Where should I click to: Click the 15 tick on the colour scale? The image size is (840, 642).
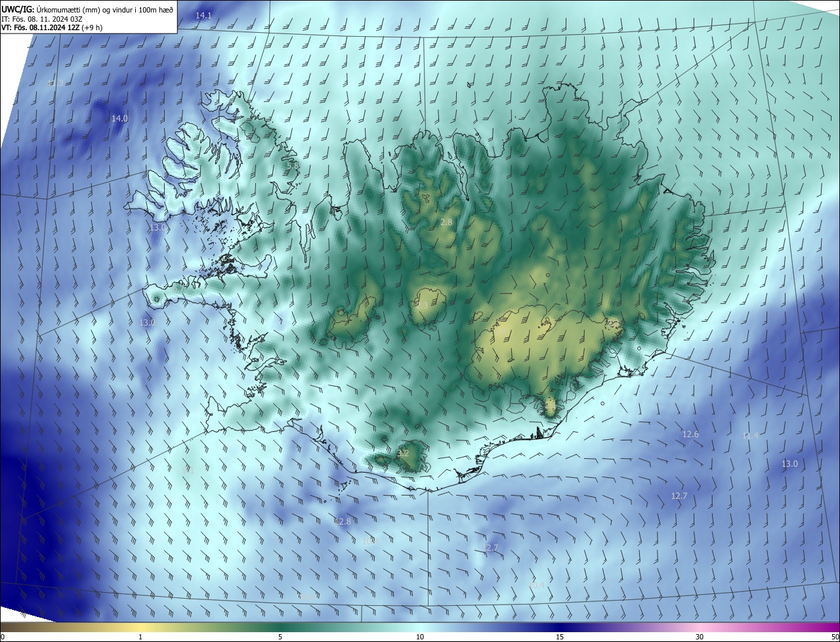(560, 637)
